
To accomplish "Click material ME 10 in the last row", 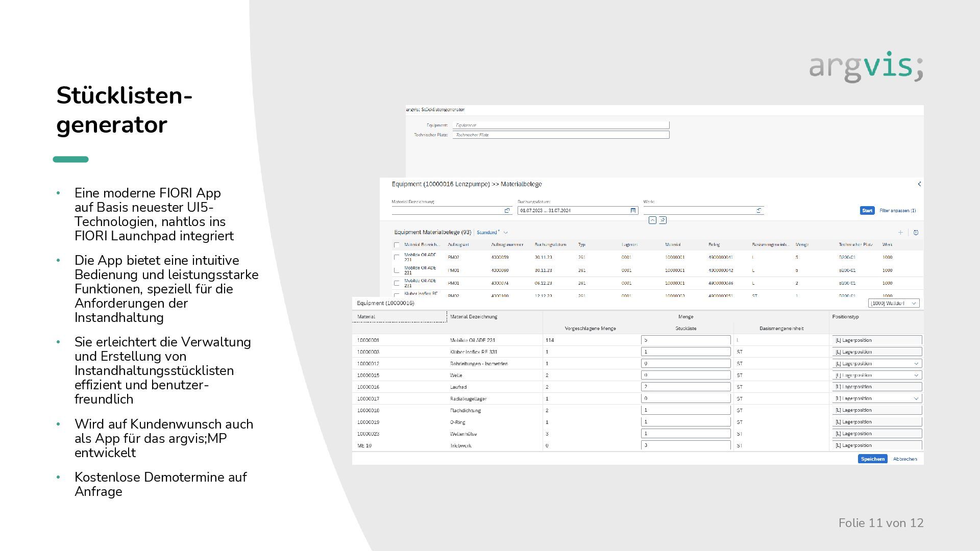I will (x=364, y=446).
